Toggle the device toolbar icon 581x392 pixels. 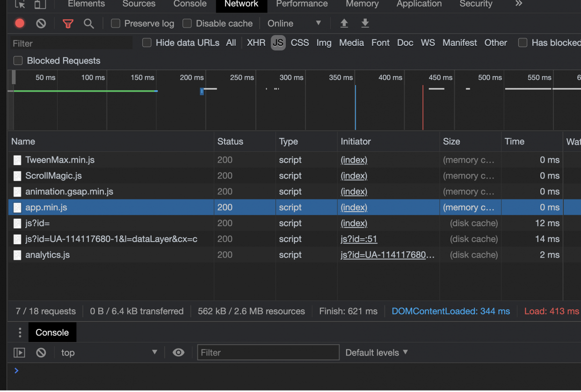[x=40, y=4]
